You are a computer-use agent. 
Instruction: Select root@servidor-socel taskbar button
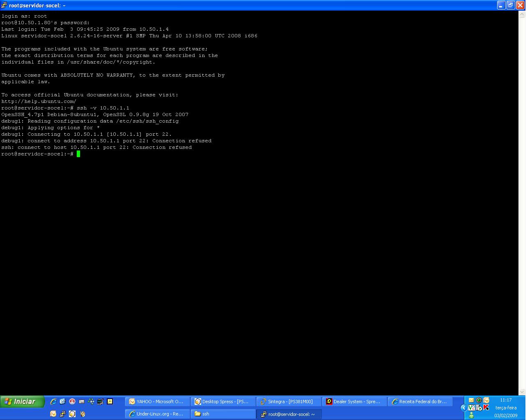pos(289,414)
